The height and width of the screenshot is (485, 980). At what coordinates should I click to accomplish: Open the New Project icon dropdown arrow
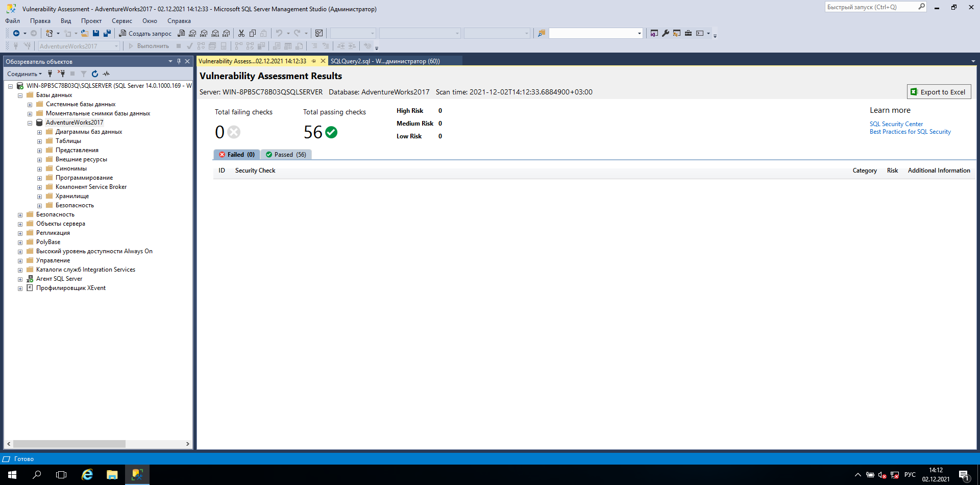[x=58, y=33]
